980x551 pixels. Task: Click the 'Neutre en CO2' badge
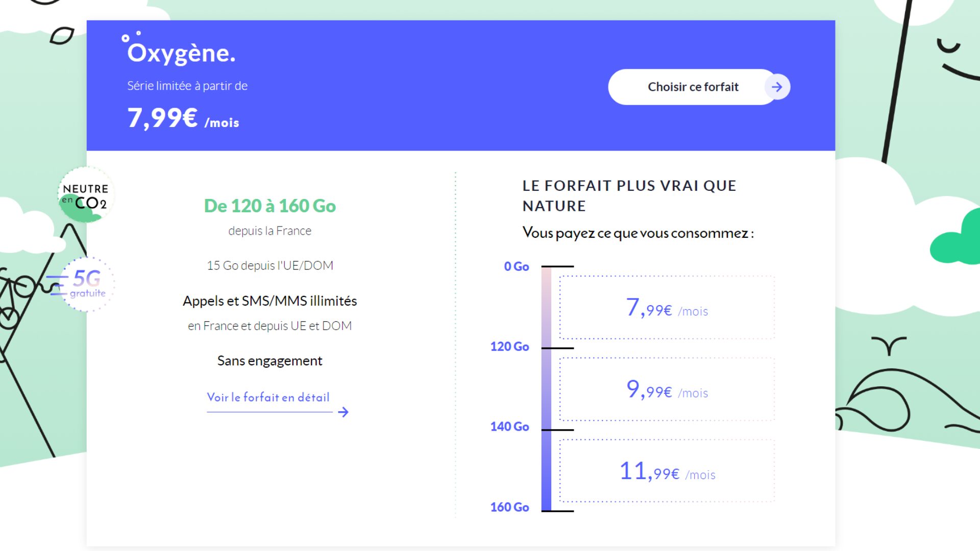pyautogui.click(x=85, y=195)
